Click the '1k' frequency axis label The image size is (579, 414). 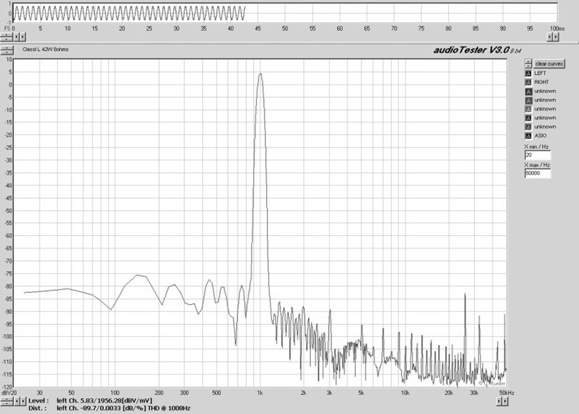point(260,393)
